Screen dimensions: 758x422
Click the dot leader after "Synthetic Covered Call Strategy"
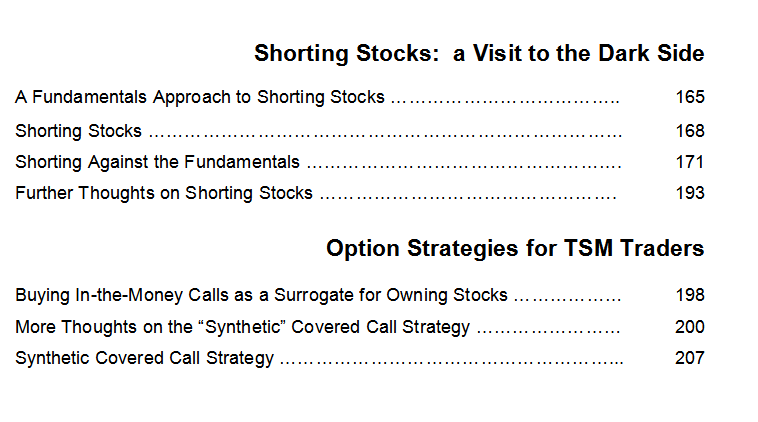pos(452,362)
